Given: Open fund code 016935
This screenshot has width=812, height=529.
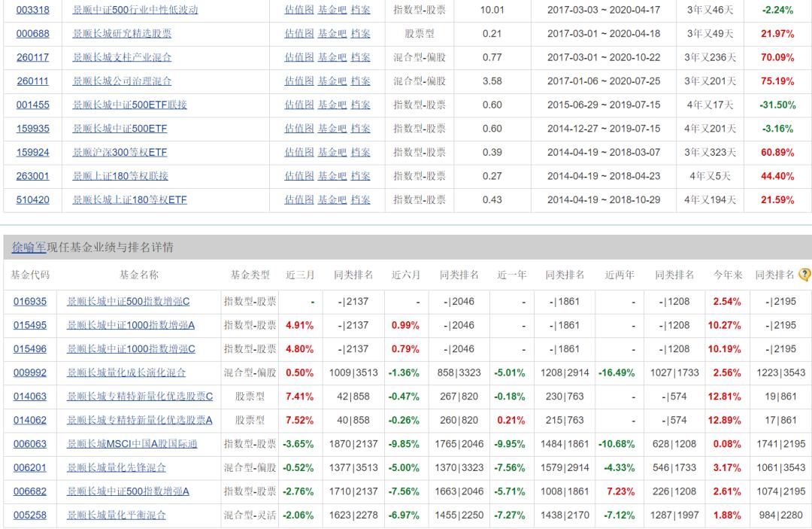Looking at the screenshot, I should pos(29,302).
